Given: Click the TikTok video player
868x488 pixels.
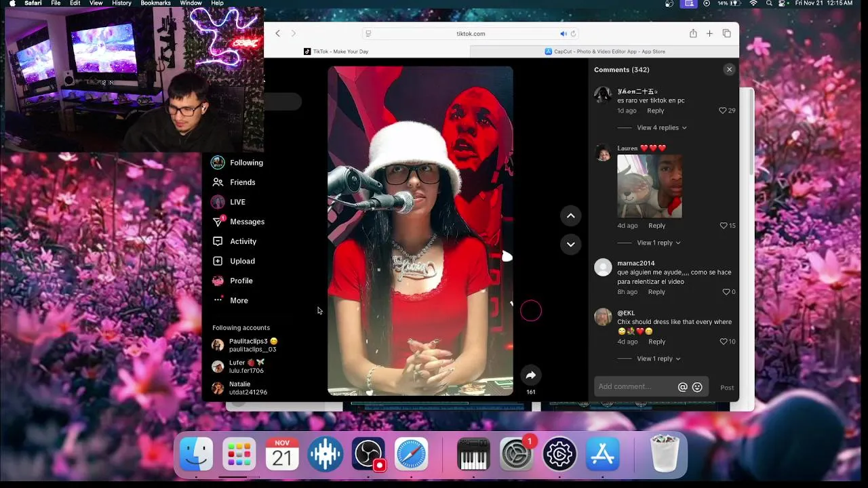Looking at the screenshot, I should tap(420, 230).
